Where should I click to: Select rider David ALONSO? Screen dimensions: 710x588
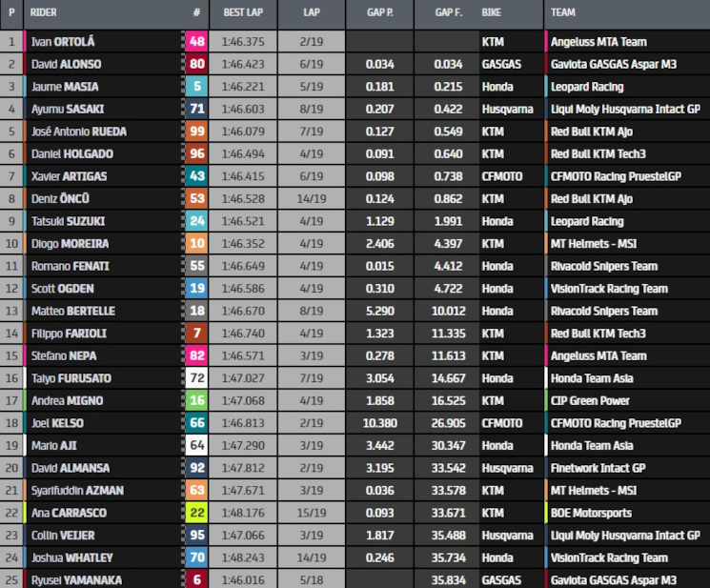(x=66, y=64)
